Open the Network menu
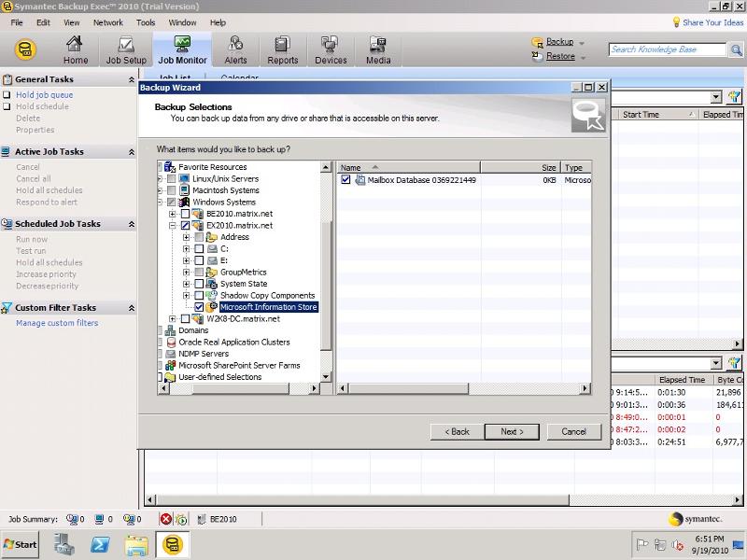This screenshot has width=747, height=560. 108,22
